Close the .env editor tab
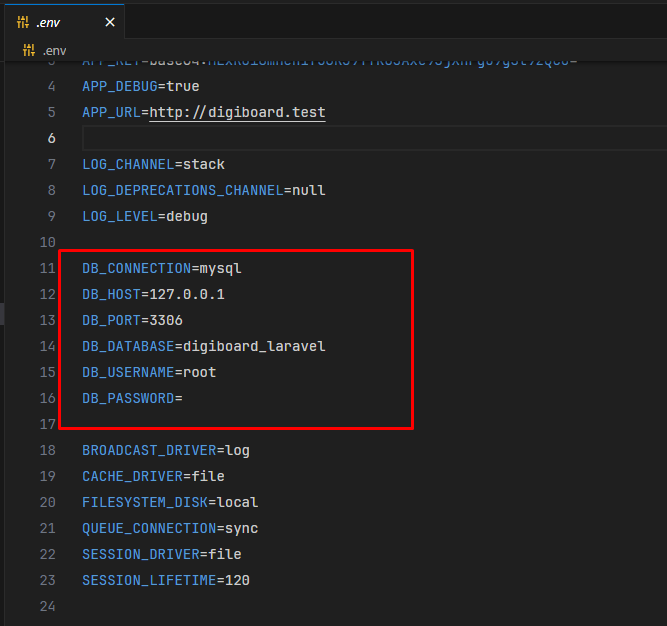The height and width of the screenshot is (626, 667). 110,22
